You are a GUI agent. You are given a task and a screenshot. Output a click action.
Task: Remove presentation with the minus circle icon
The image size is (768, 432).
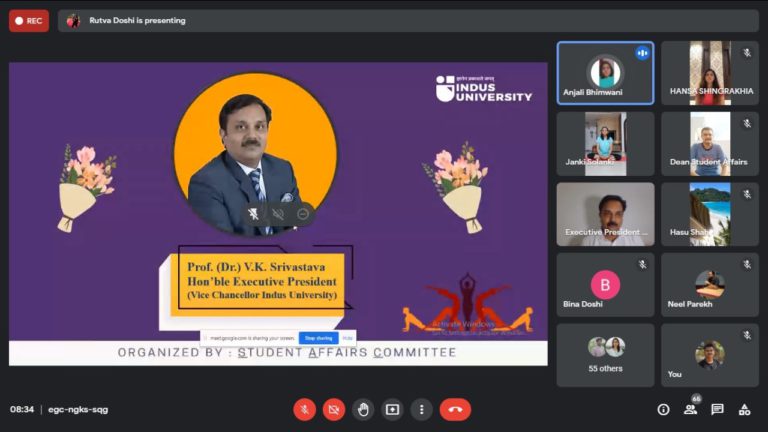pos(303,214)
